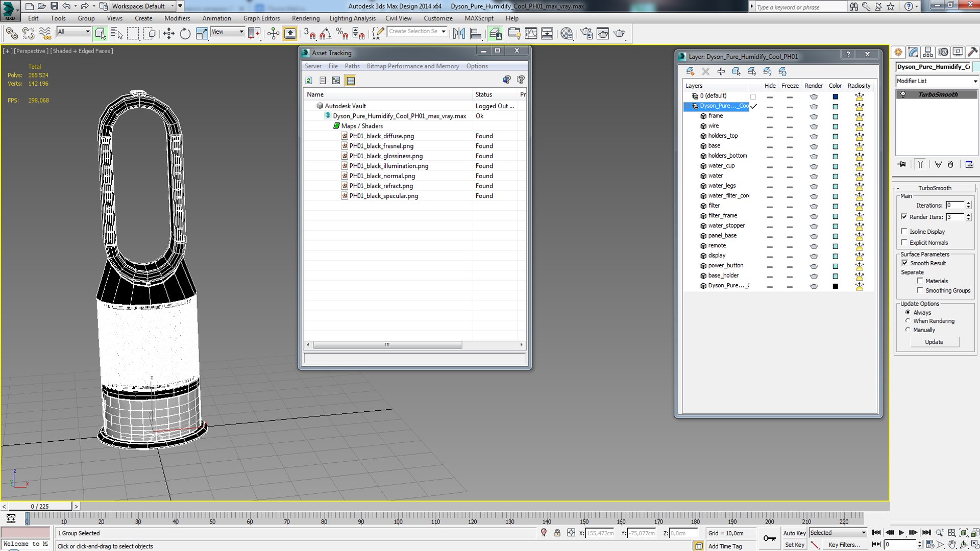This screenshot has width=980, height=551.
Task: Toggle Angle Snap in the toolbar
Action: pyautogui.click(x=326, y=34)
